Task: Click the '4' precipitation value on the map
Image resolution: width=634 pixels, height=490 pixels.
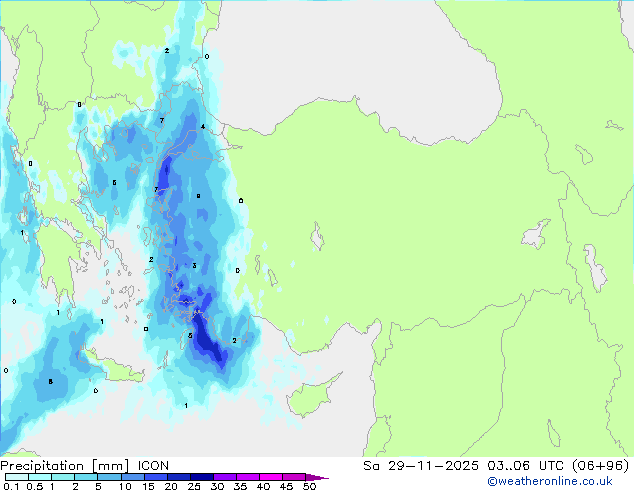Action: click(203, 127)
